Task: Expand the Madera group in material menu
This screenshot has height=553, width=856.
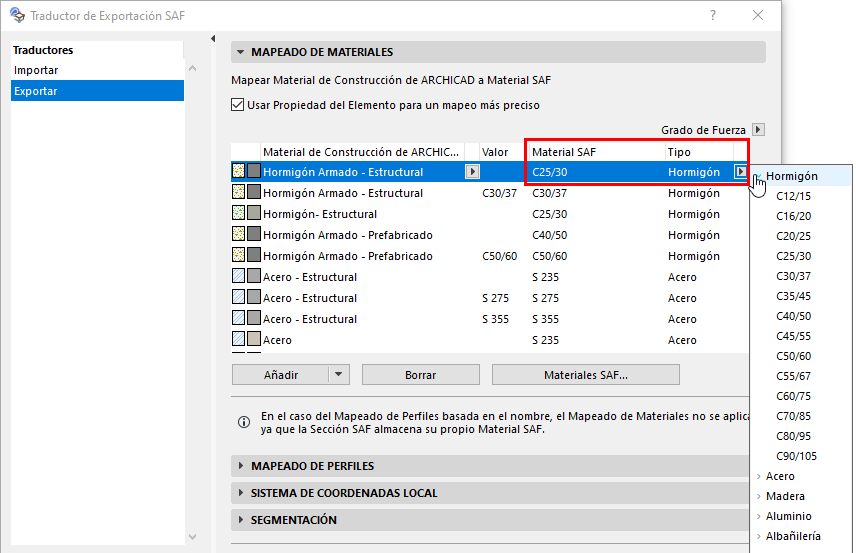Action: click(x=759, y=496)
